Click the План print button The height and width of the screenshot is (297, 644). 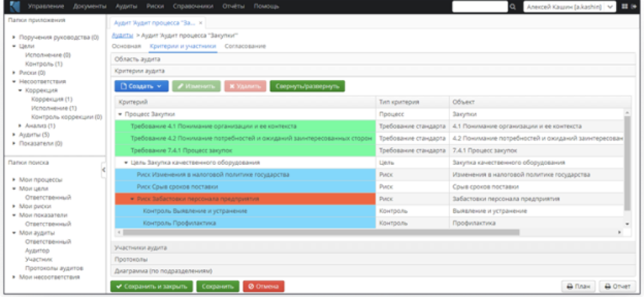coord(578,286)
